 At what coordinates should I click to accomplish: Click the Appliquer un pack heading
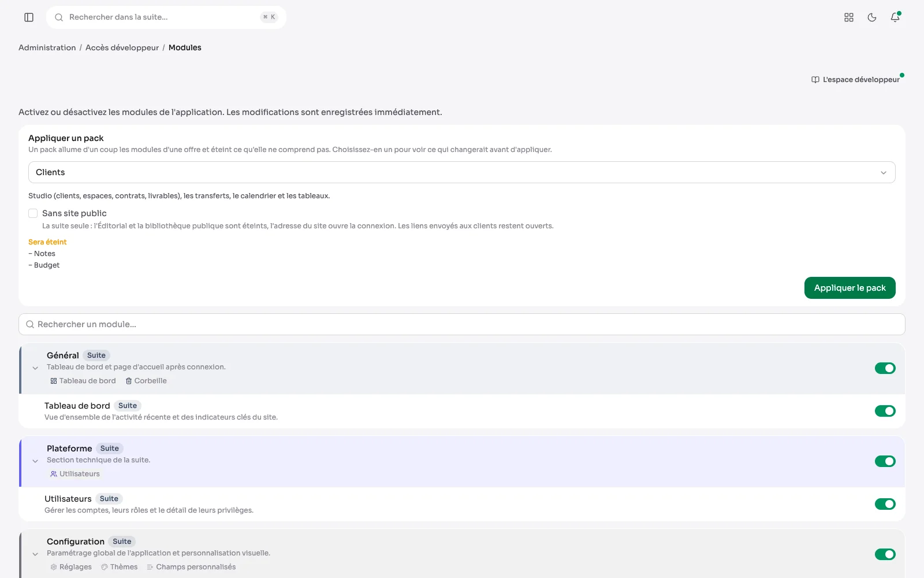(x=66, y=138)
